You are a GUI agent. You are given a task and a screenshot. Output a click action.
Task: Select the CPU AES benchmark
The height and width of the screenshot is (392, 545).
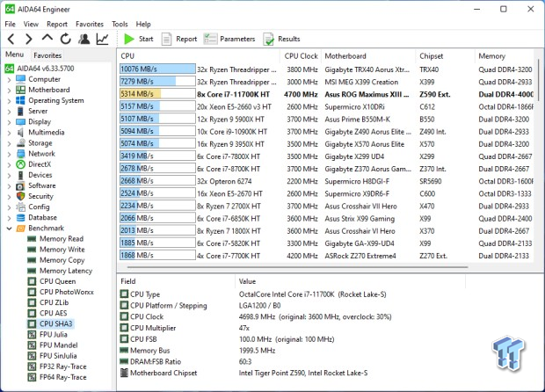click(53, 314)
